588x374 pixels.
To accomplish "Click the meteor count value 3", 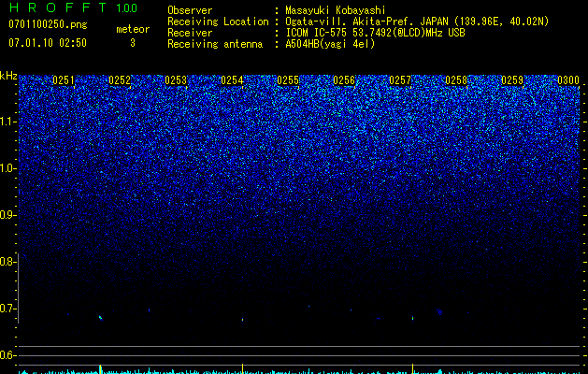I will (x=133, y=43).
